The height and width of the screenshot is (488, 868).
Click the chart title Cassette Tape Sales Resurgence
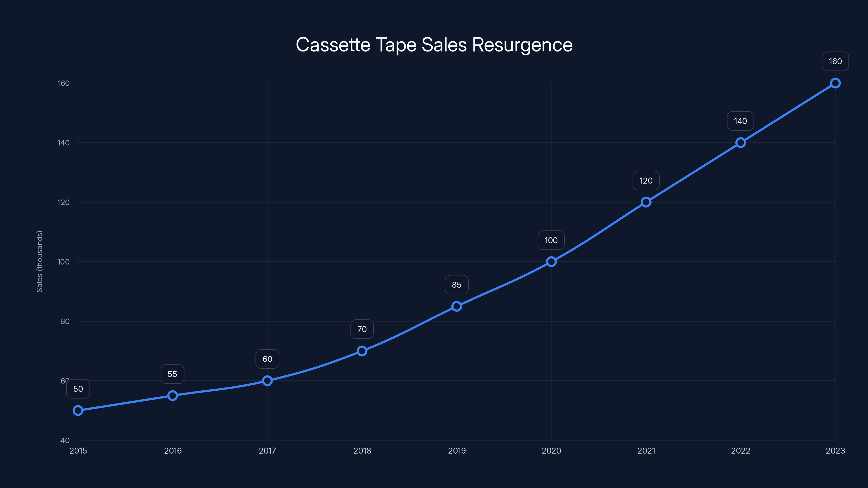pos(434,45)
